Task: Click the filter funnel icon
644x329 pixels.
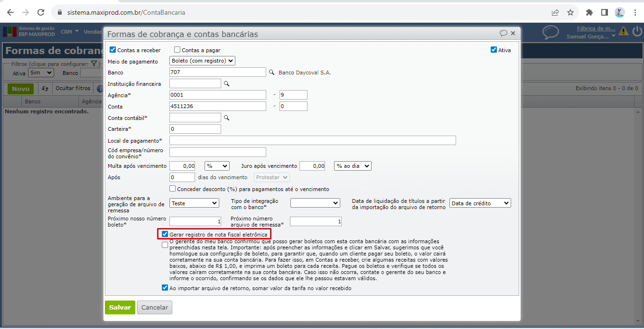Action: (x=94, y=64)
